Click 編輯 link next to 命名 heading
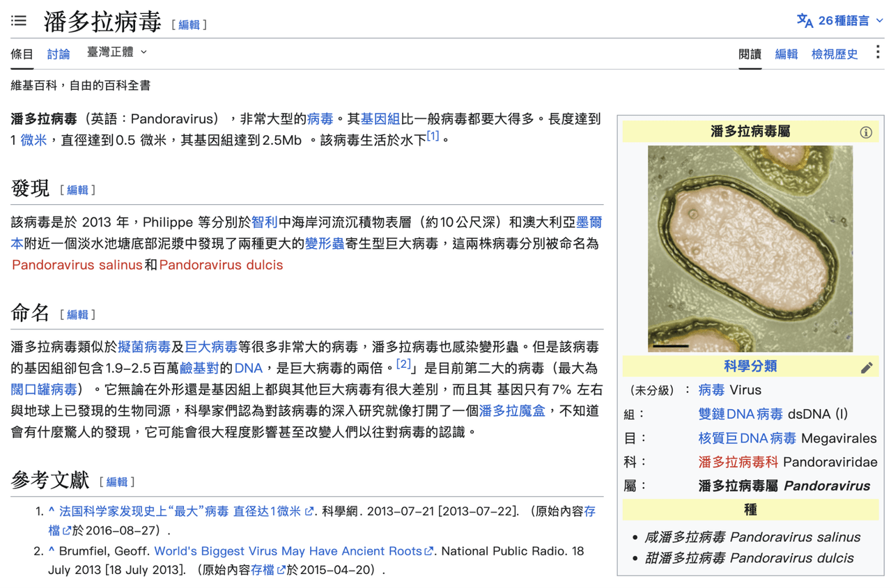Screen dimensions: 891x588 point(77,315)
